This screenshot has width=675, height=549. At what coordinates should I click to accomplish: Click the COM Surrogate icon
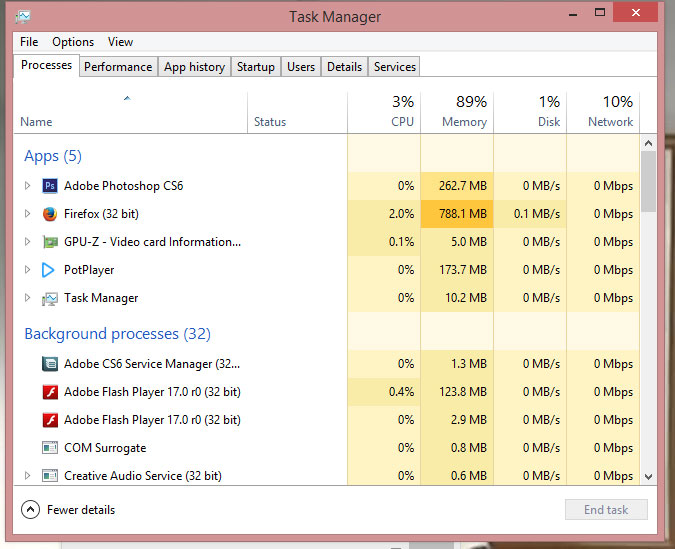(x=50, y=448)
